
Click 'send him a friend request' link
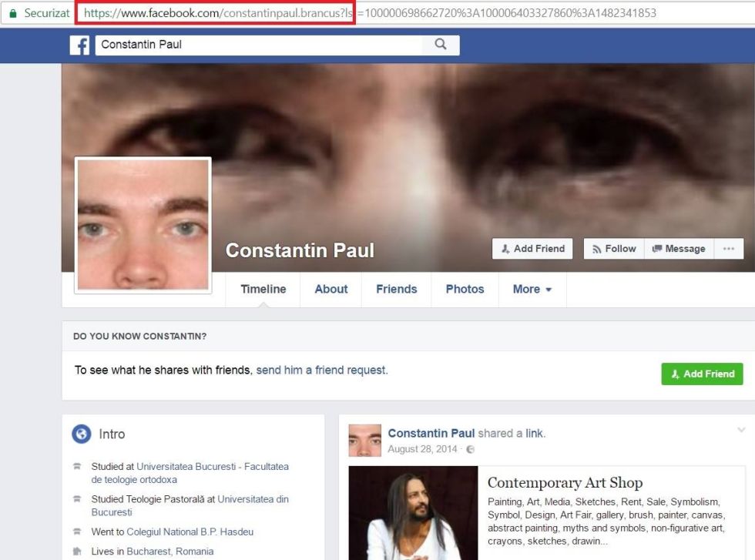(322, 370)
